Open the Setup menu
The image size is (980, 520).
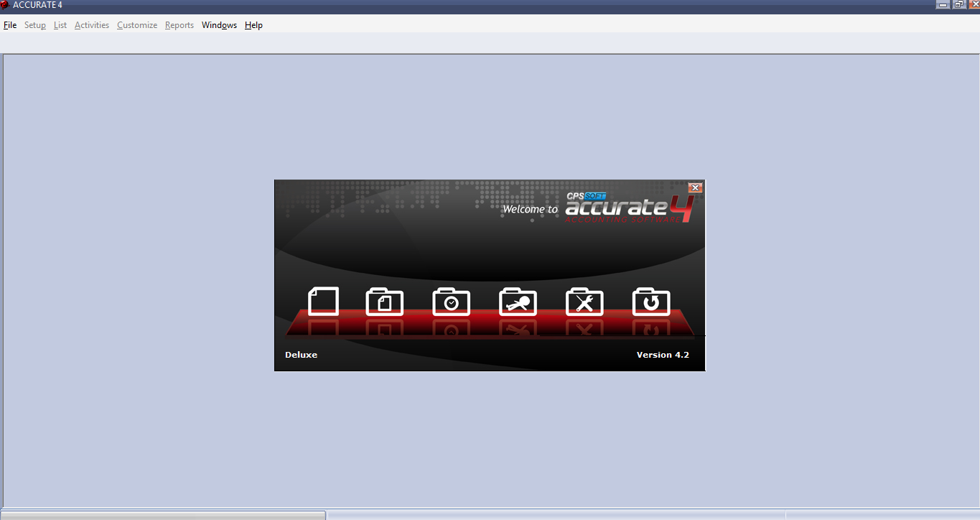[34, 24]
